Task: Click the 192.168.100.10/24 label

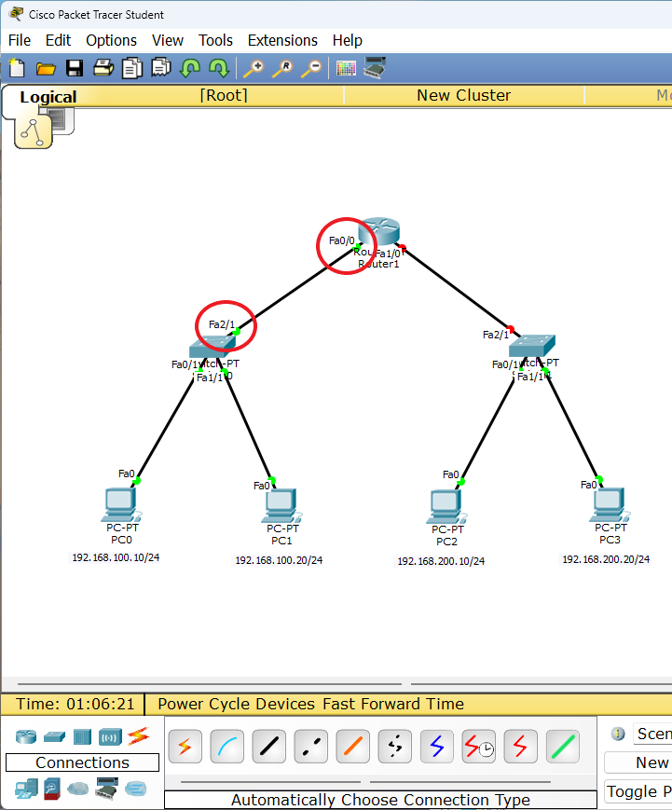Action: tap(116, 557)
